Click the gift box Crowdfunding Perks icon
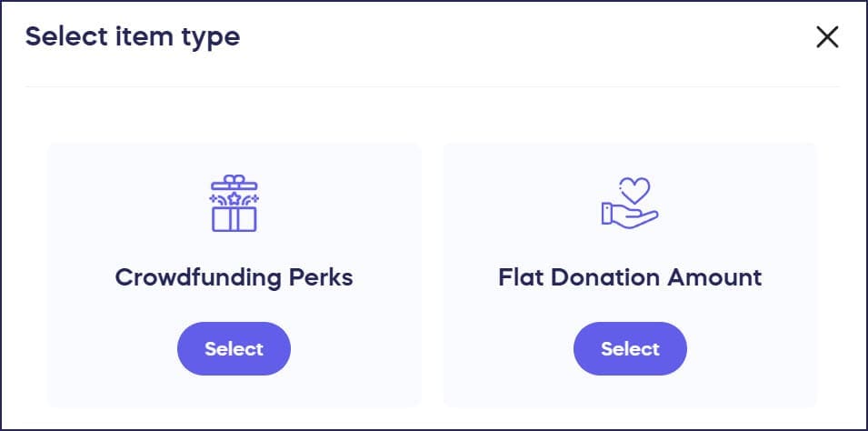Viewport: 868px width, 431px height. click(234, 204)
